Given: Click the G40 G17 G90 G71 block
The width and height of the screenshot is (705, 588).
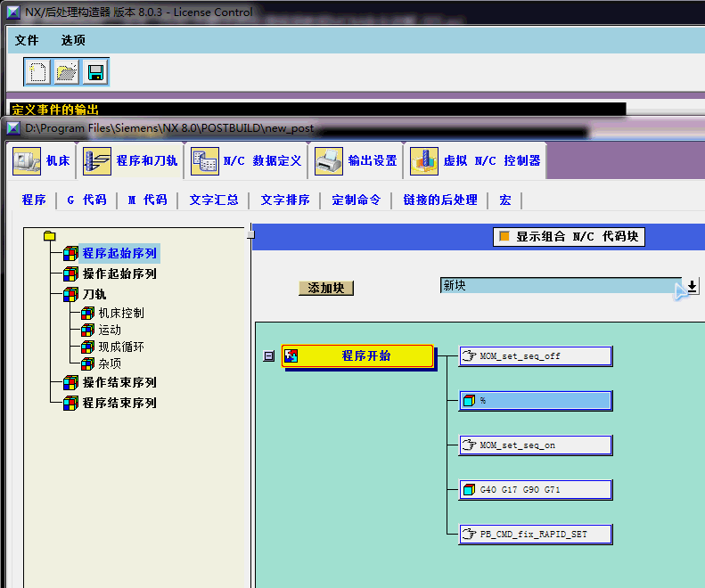Looking at the screenshot, I should tap(535, 489).
